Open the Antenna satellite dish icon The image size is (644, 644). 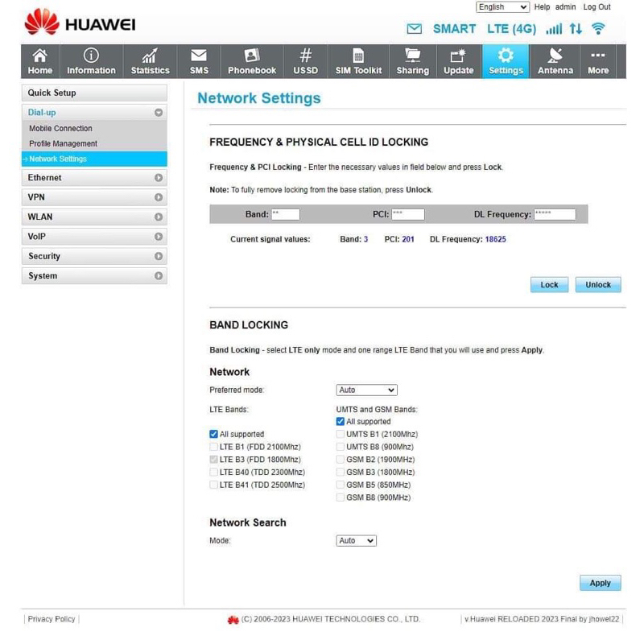555,56
